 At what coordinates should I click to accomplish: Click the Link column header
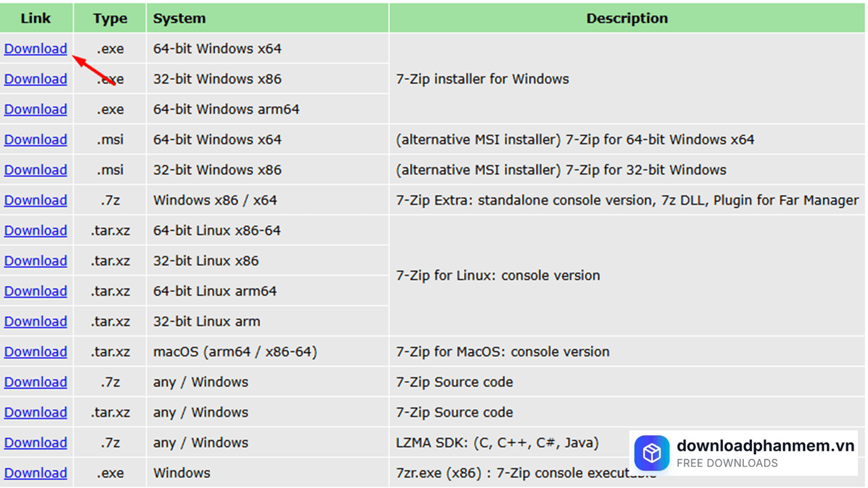(x=35, y=18)
